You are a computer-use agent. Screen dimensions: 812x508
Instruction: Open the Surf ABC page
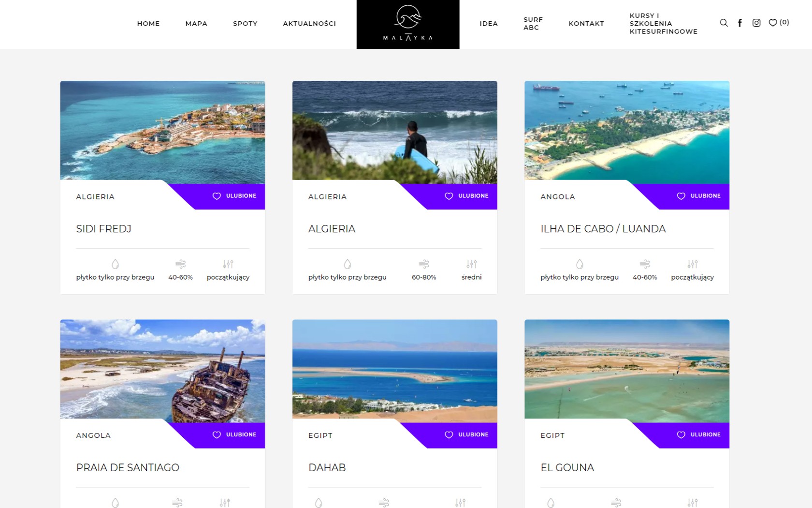(533, 23)
